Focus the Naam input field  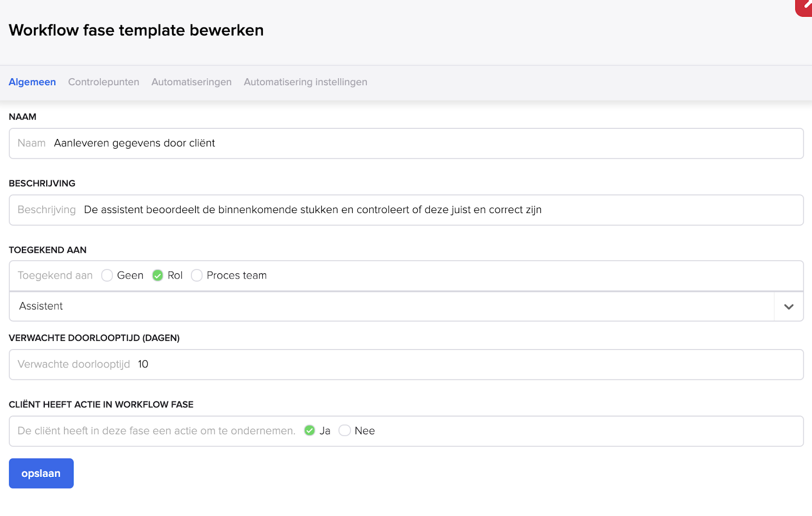click(406, 144)
